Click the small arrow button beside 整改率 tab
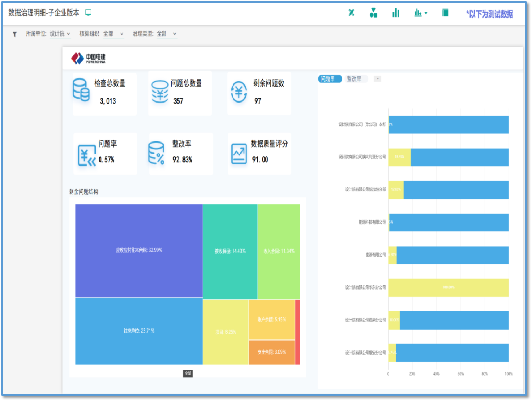The height and width of the screenshot is (401, 532). [x=378, y=79]
